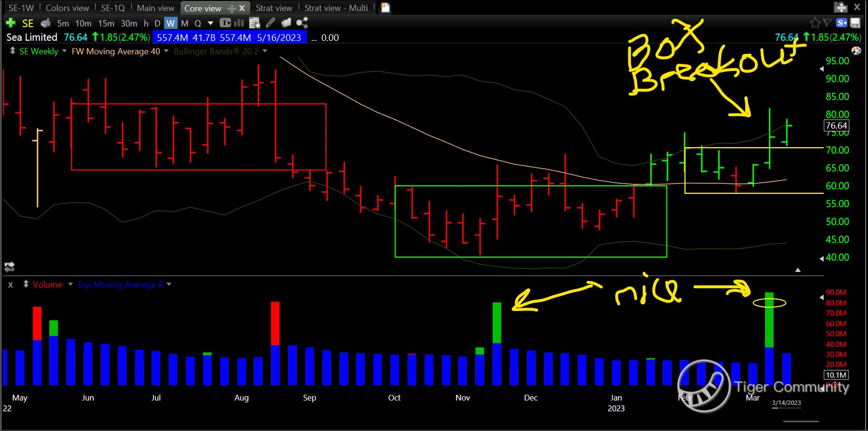868x431 pixels.
Task: Remove the Volume pane with its x
Action: click(10, 285)
